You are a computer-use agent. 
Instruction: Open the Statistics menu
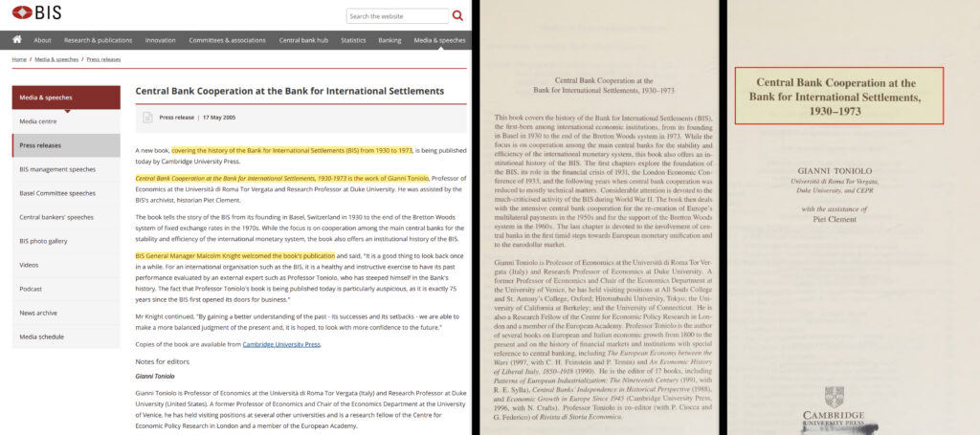[x=353, y=40]
